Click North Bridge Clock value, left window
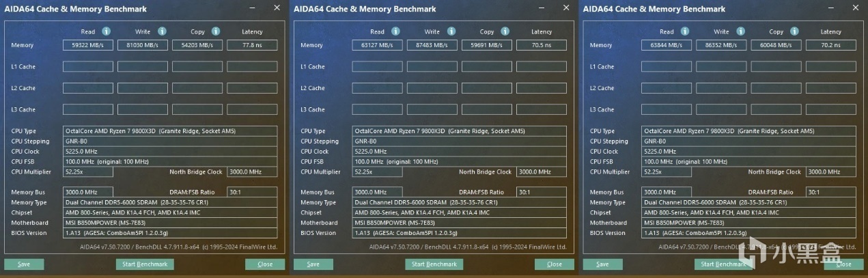 (252, 172)
